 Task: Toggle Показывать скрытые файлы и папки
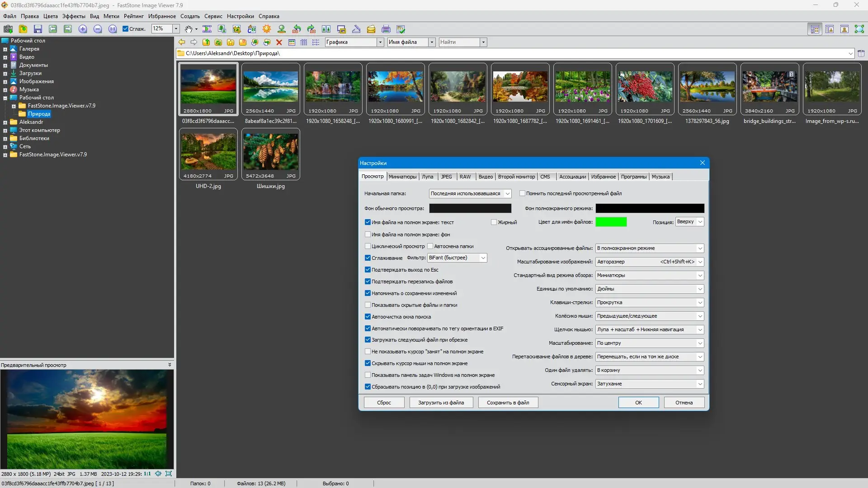pos(368,305)
